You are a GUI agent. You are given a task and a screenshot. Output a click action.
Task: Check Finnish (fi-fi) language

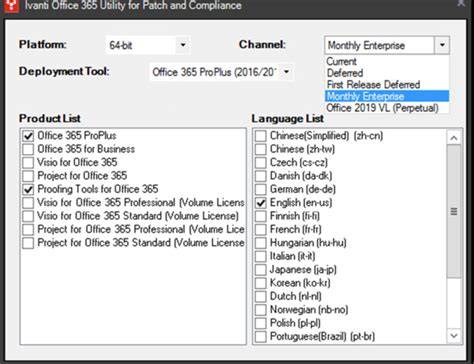coord(261,216)
